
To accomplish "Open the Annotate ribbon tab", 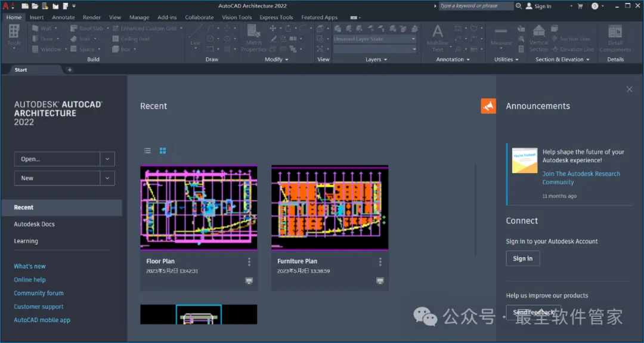I will [x=63, y=17].
